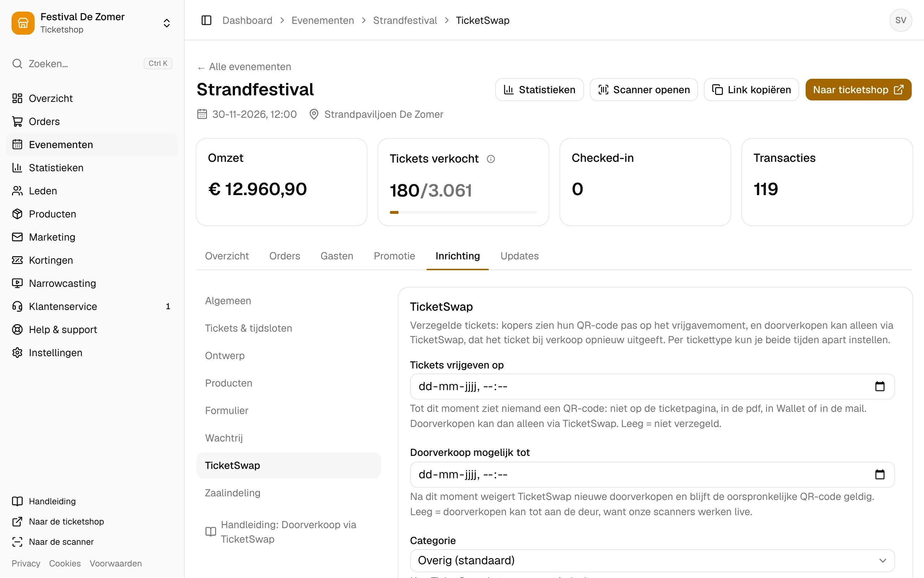Open Statistieken in the sidebar
Image resolution: width=924 pixels, height=578 pixels.
pos(92,168)
